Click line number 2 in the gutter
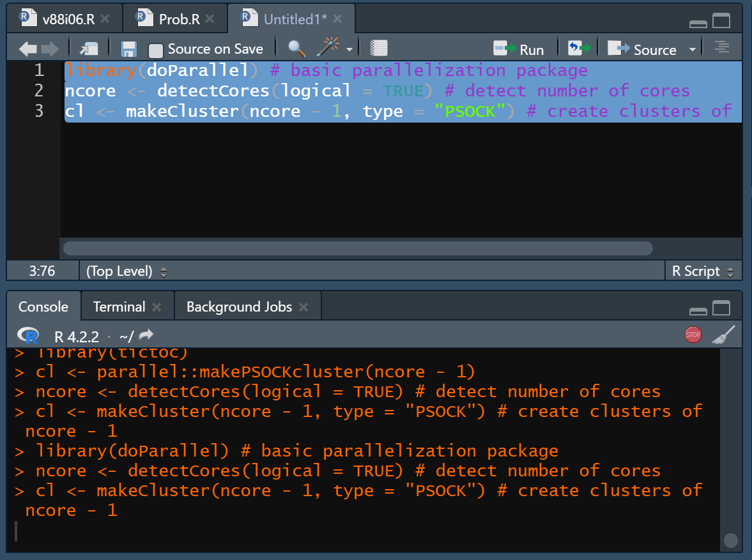This screenshot has height=560, width=752. click(x=39, y=91)
